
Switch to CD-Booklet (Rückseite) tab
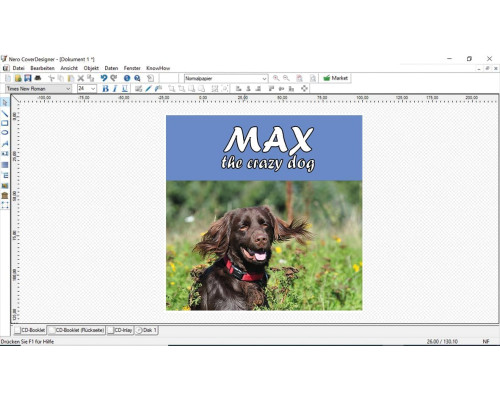click(76, 330)
